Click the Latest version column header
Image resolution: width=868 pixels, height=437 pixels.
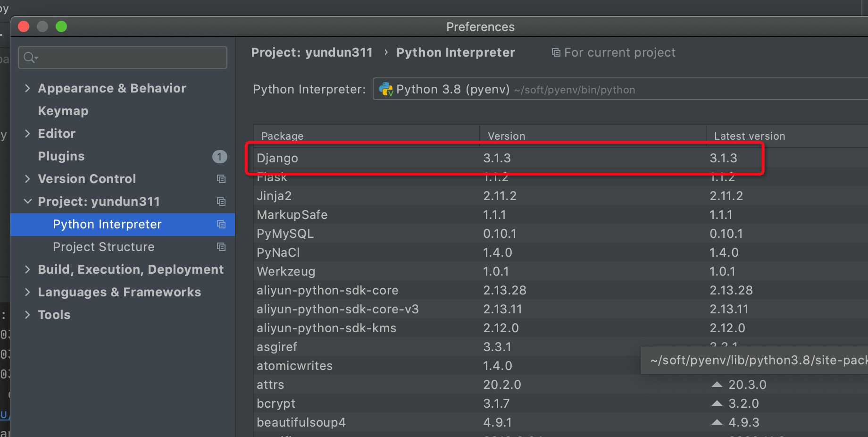[x=750, y=136]
